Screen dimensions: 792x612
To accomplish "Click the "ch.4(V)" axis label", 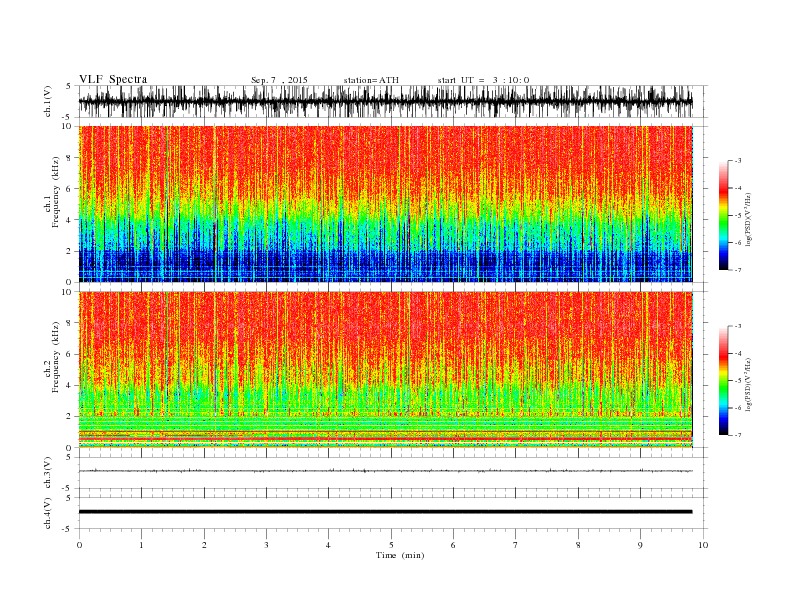I will 48,513.
